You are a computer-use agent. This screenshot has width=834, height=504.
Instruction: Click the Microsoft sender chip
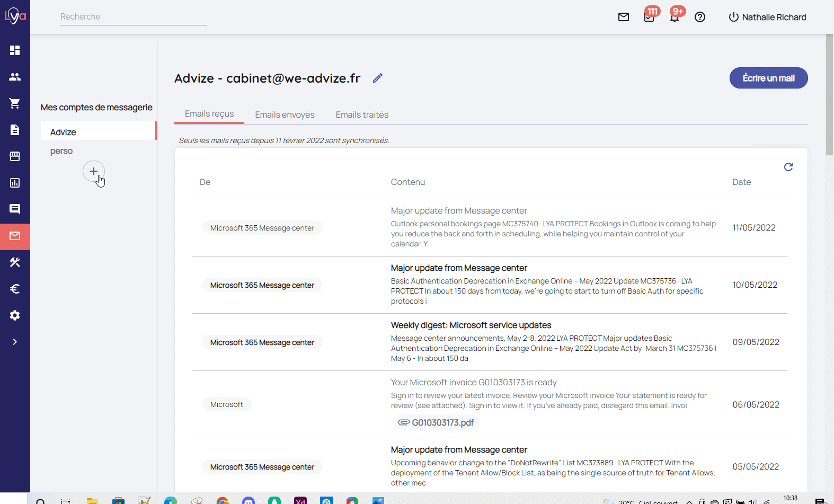pyautogui.click(x=227, y=404)
